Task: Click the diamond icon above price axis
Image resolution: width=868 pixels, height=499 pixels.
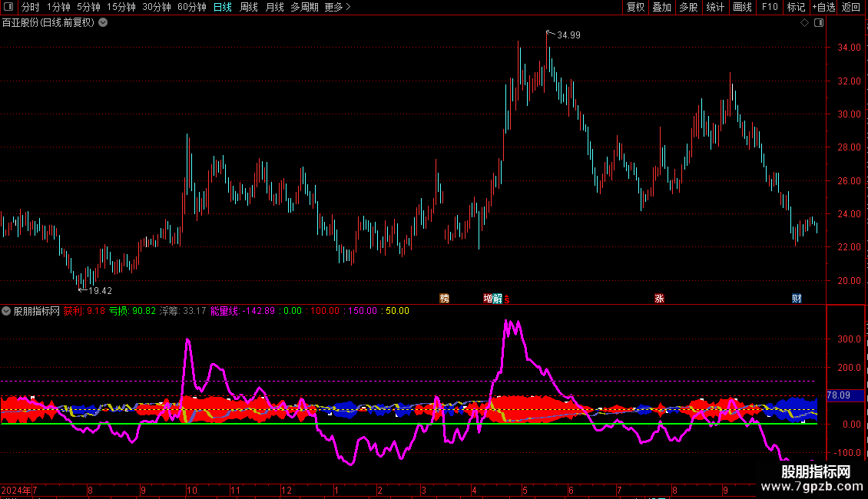Action: (x=804, y=23)
